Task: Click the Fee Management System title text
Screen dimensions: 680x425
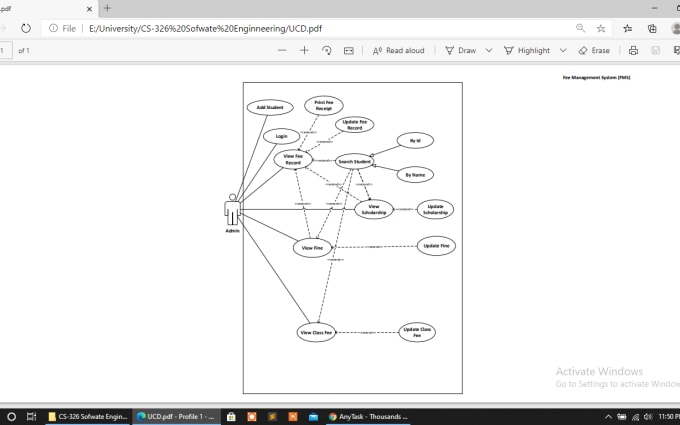Action: (x=596, y=78)
